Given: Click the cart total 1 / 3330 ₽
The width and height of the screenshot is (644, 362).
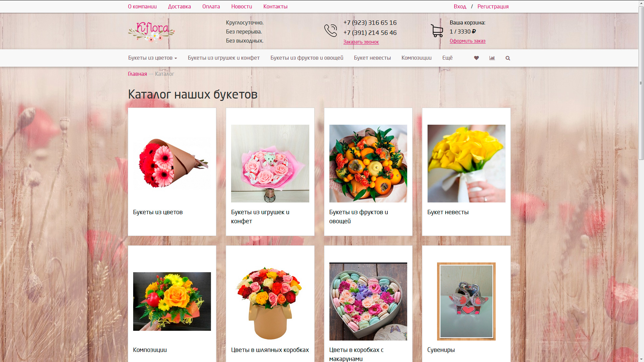Looking at the screenshot, I should 463,32.
